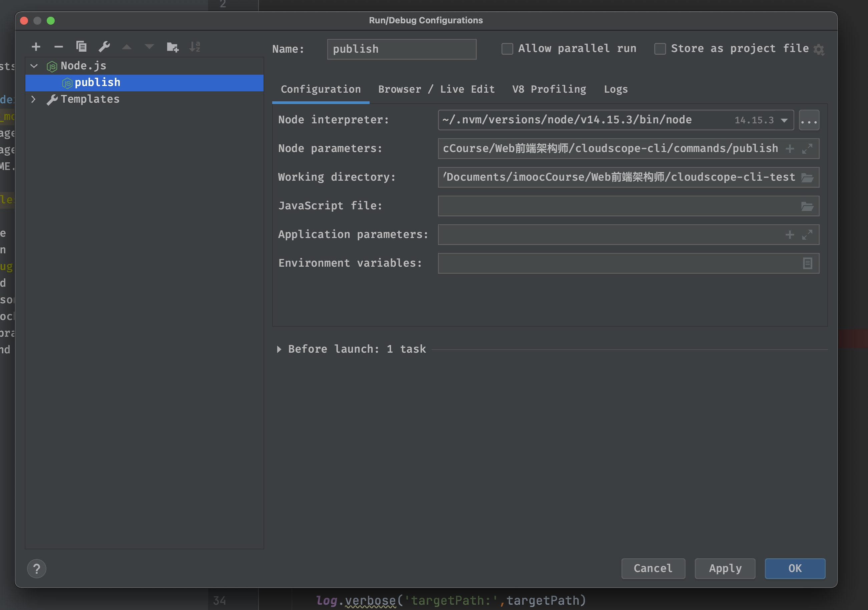Expand the Application parameters field
Viewport: 868px width, 610px height.
pos(807,235)
